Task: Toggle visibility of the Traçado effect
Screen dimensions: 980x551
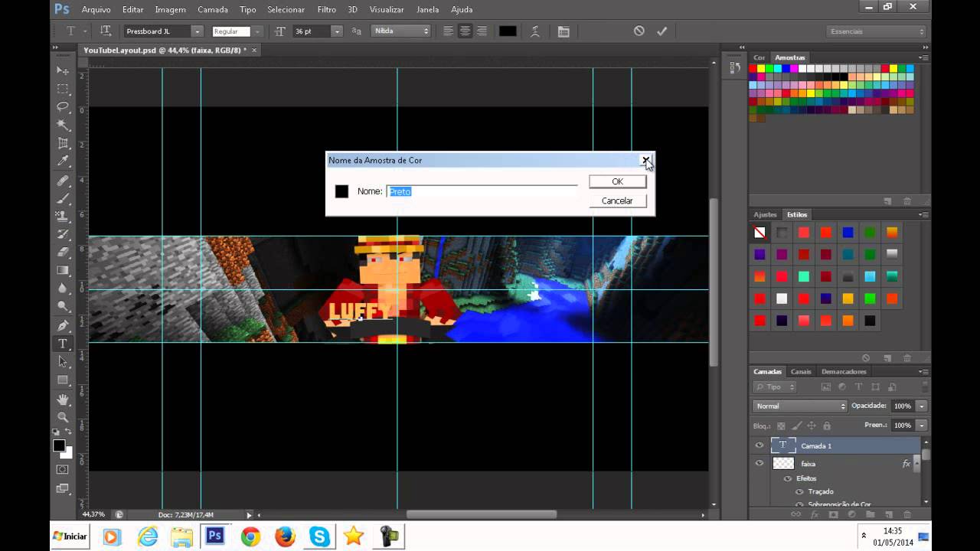Action: (799, 491)
